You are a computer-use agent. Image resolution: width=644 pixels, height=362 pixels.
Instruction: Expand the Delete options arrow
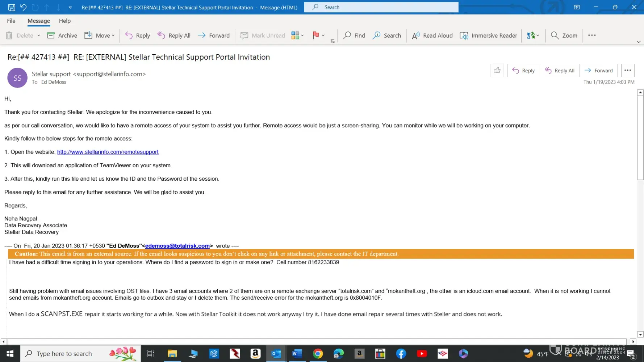pos(38,35)
